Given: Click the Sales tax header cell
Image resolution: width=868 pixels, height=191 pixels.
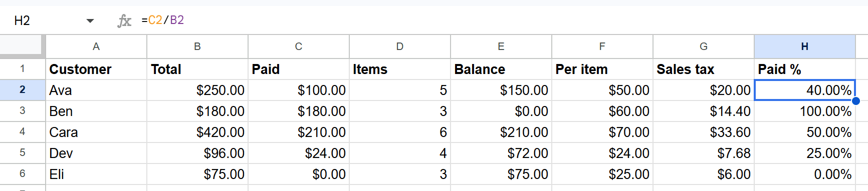Looking at the screenshot, I should (704, 69).
